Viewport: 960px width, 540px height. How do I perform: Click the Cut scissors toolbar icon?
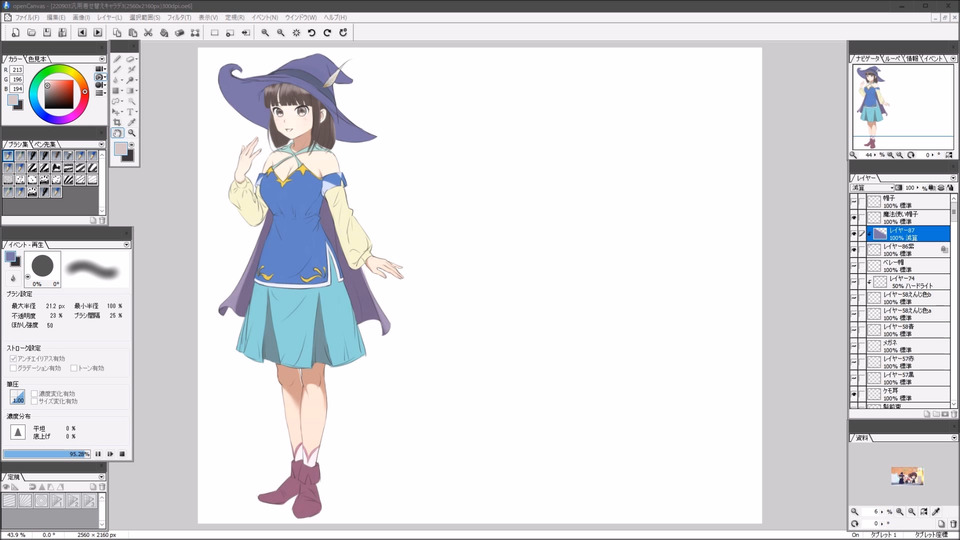coord(148,32)
